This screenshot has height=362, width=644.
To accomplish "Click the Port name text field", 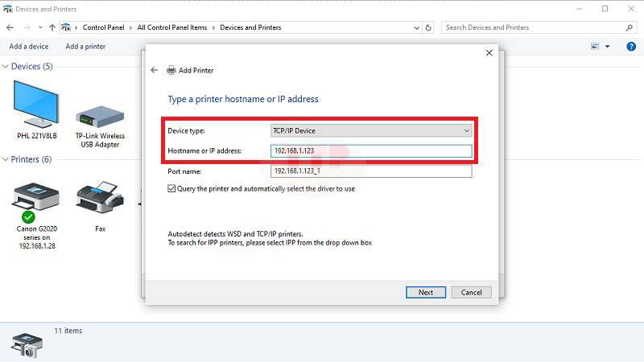I will pyautogui.click(x=370, y=171).
